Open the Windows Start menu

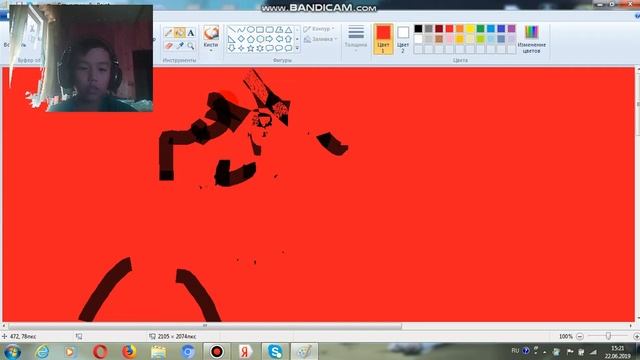click(x=12, y=351)
